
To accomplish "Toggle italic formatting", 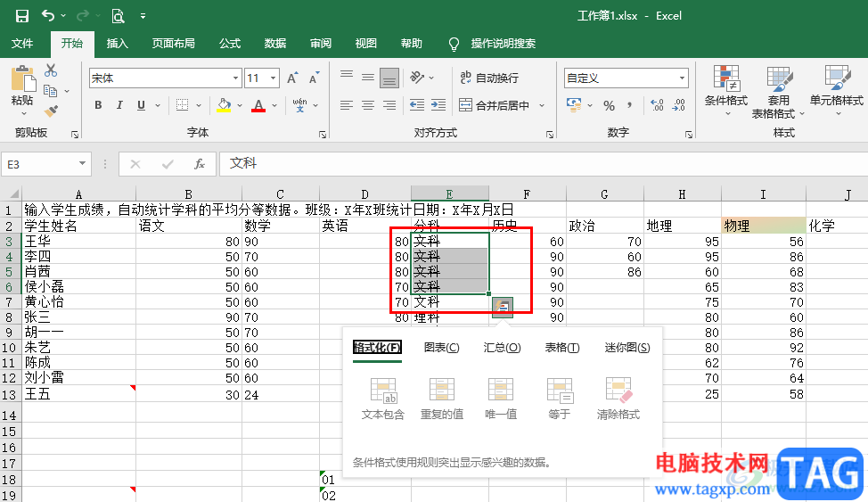I will (x=119, y=105).
